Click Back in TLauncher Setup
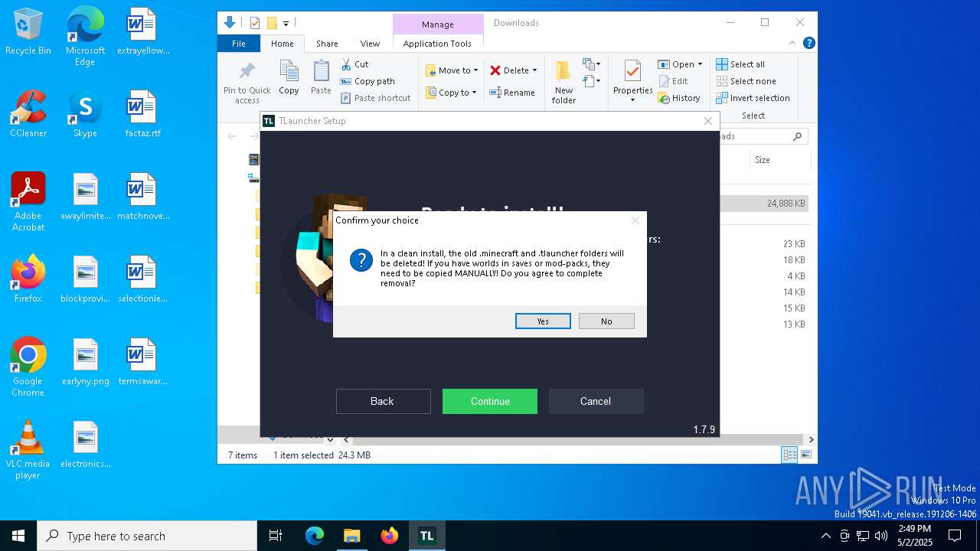 point(383,401)
